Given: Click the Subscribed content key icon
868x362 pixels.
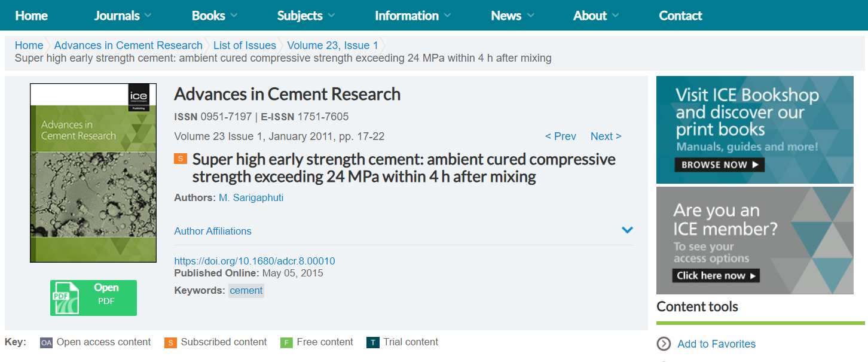Looking at the screenshot, I should point(170,343).
